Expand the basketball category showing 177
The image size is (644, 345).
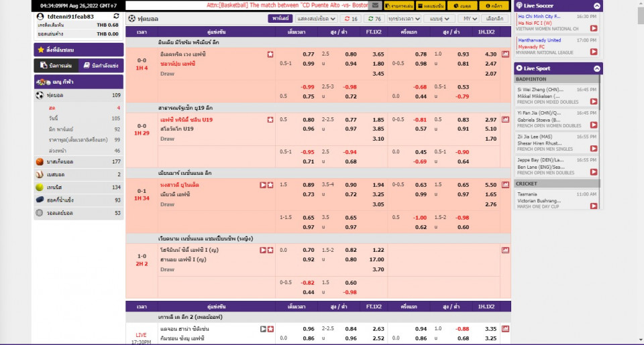78,161
